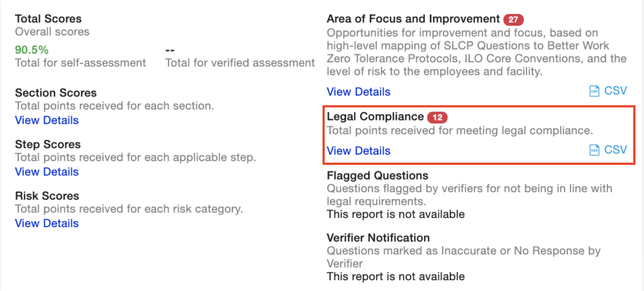Open View Details under Risk Scores
Image resolution: width=644 pixels, height=291 pixels.
tap(47, 223)
